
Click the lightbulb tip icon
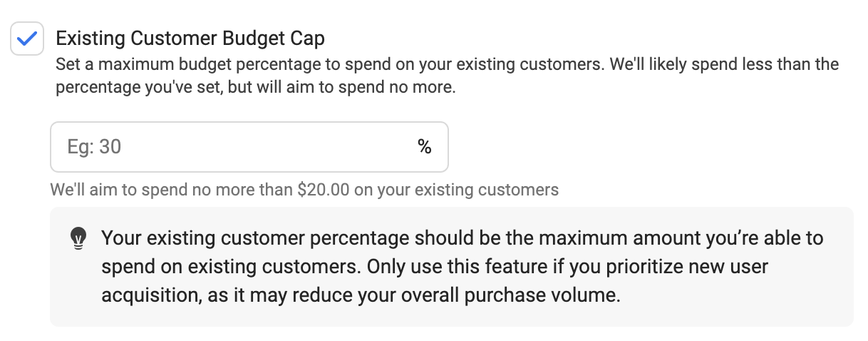(78, 238)
